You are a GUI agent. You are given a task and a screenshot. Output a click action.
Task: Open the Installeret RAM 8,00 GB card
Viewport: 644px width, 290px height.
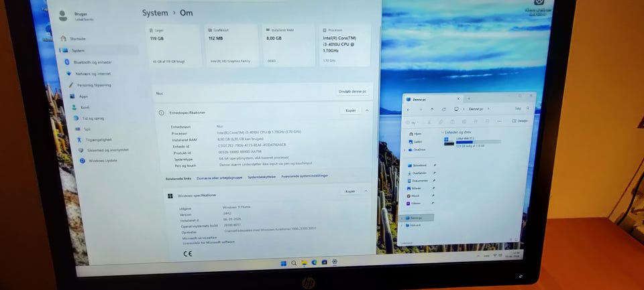tap(288, 46)
